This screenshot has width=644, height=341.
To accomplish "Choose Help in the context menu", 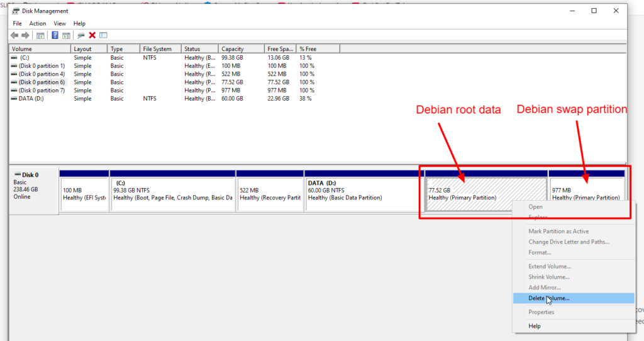I will [x=574, y=326].
